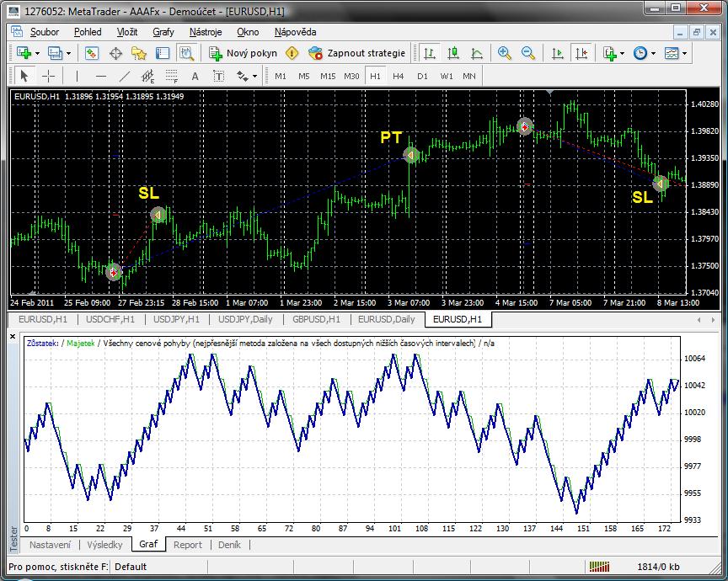Expand the Profiles dropdown arrow
This screenshot has width=728, height=581.
click(x=69, y=53)
